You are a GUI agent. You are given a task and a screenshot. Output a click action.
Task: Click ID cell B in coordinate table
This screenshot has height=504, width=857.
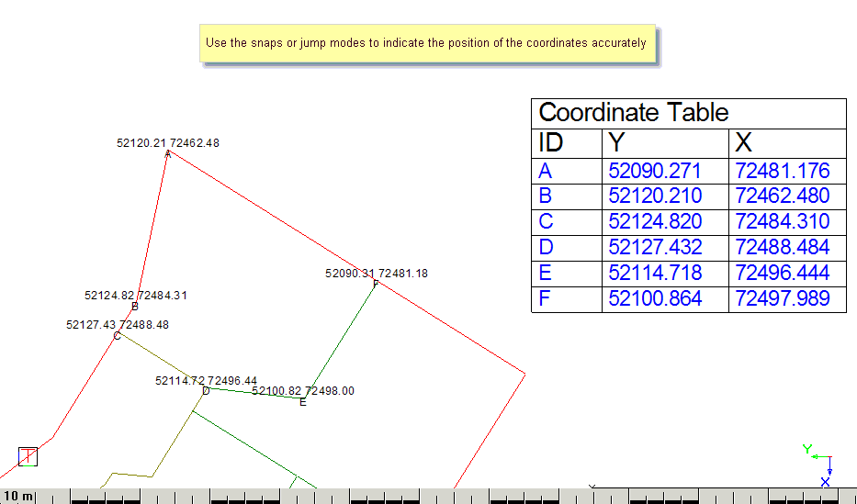coord(567,196)
